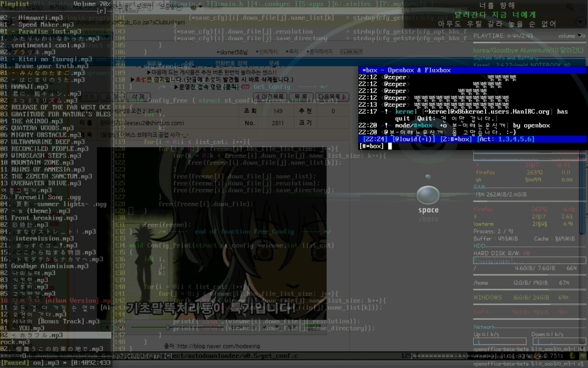Image resolution: width=588 pixels, height=368 pixels.
Task: Select '2. sentimental cool.mp3' in the playlist
Action: [x=42, y=45]
